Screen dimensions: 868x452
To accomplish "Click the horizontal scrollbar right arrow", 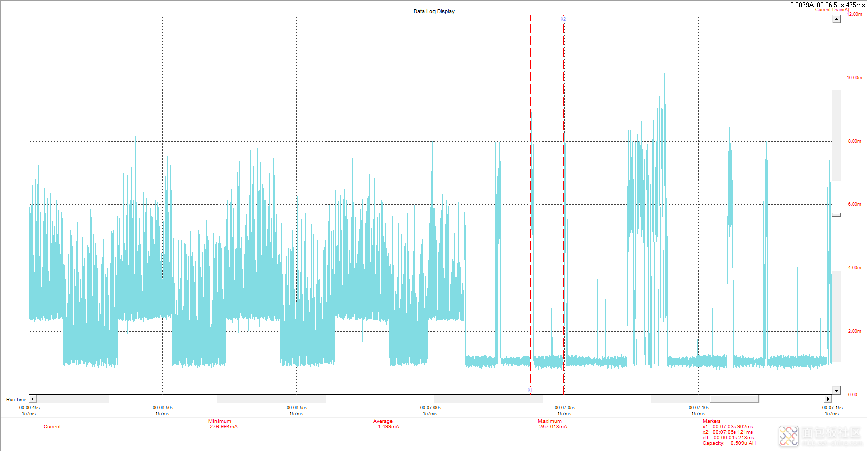I will (x=828, y=399).
